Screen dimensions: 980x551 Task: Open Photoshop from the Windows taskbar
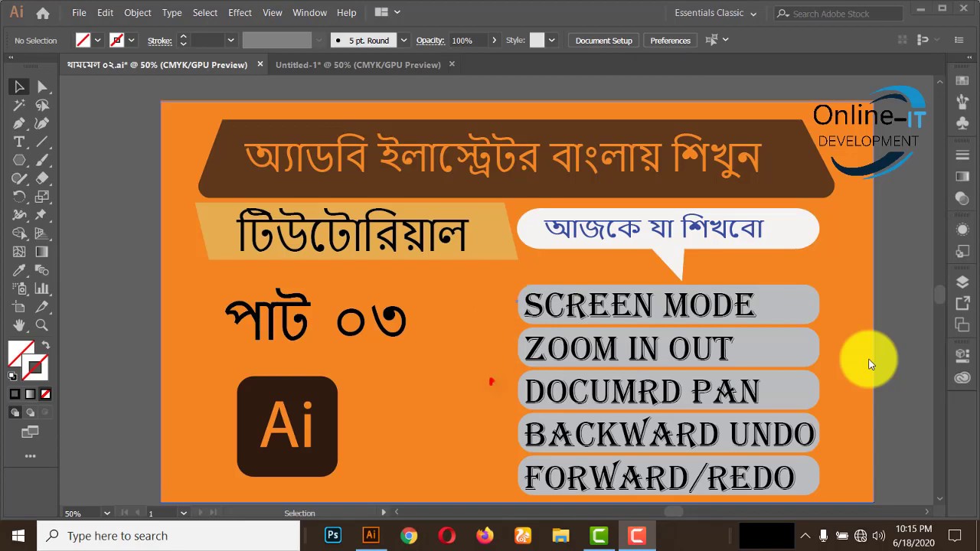tap(332, 536)
